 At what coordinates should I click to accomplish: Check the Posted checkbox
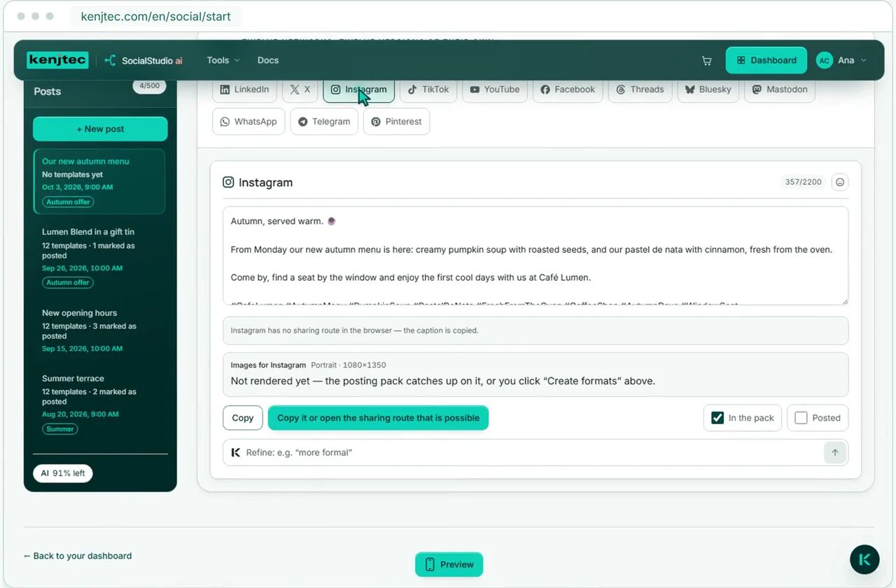801,418
